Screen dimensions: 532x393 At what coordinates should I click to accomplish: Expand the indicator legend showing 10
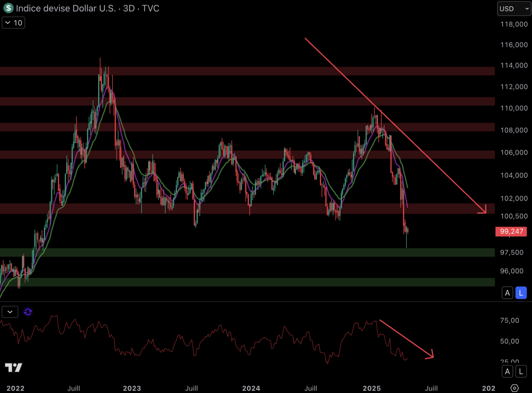click(x=13, y=23)
